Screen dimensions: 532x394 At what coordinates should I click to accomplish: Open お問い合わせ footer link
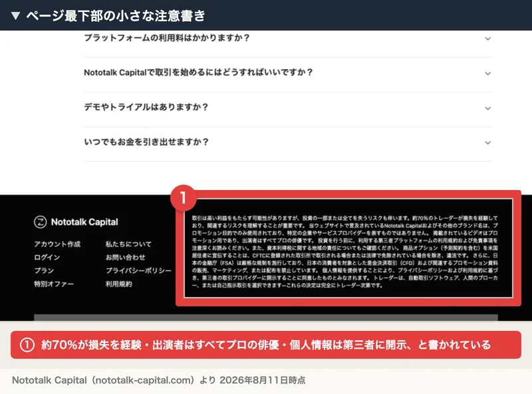click(125, 257)
